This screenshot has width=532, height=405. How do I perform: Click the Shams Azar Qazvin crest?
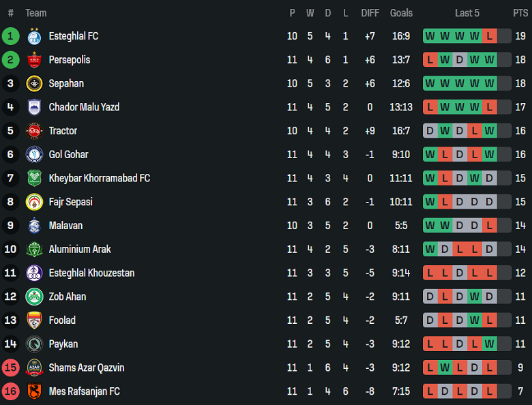(x=34, y=367)
